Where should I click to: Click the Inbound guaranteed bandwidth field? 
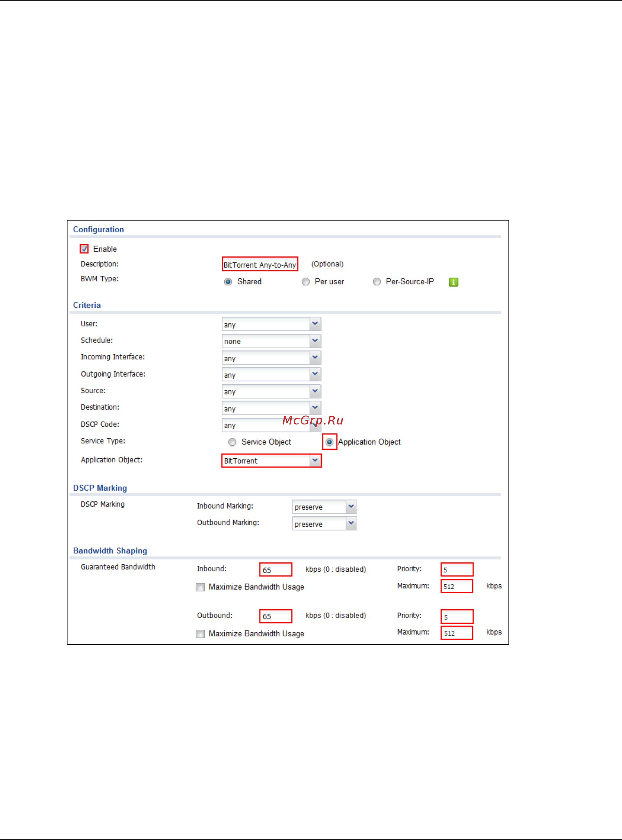[x=276, y=570]
